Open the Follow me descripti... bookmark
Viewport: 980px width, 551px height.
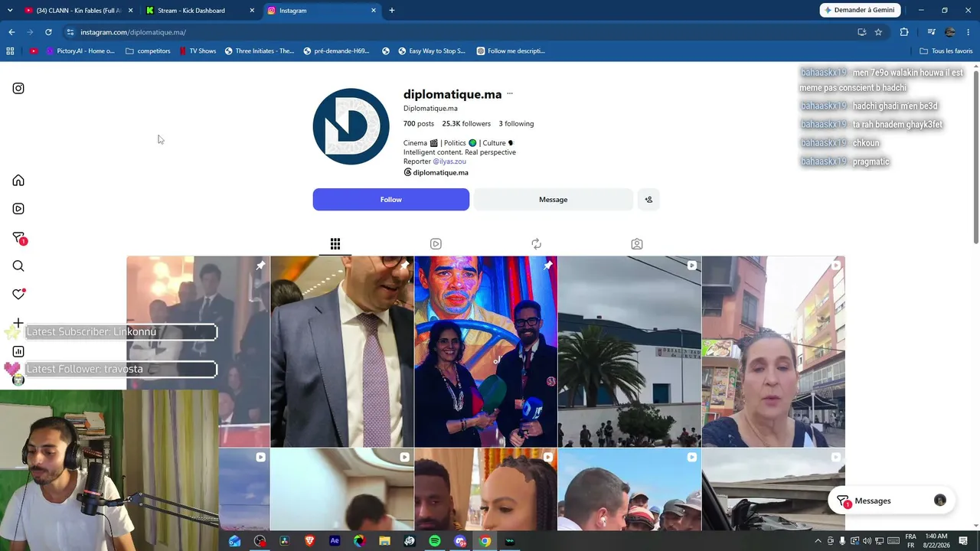pos(511,51)
